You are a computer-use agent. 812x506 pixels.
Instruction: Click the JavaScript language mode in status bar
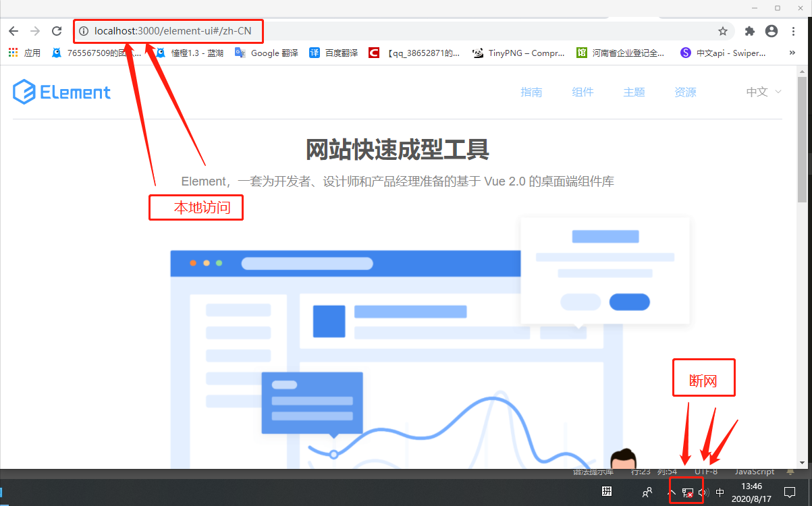(754, 472)
